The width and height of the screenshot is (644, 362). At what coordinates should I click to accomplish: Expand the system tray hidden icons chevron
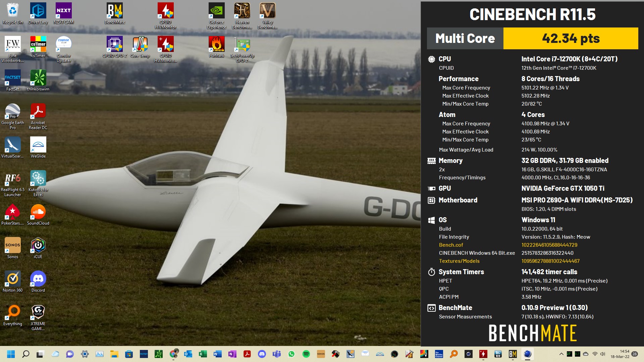click(x=561, y=354)
